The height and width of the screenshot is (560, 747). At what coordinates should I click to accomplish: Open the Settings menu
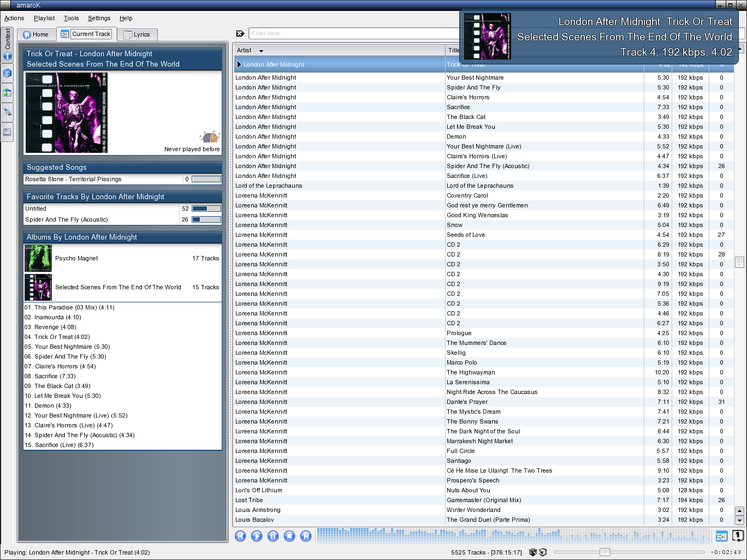(x=99, y=18)
